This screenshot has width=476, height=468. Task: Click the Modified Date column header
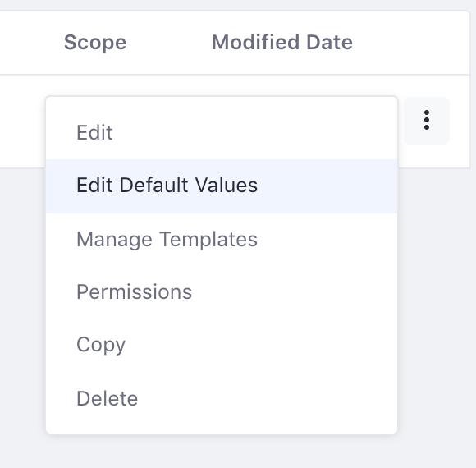click(x=282, y=42)
